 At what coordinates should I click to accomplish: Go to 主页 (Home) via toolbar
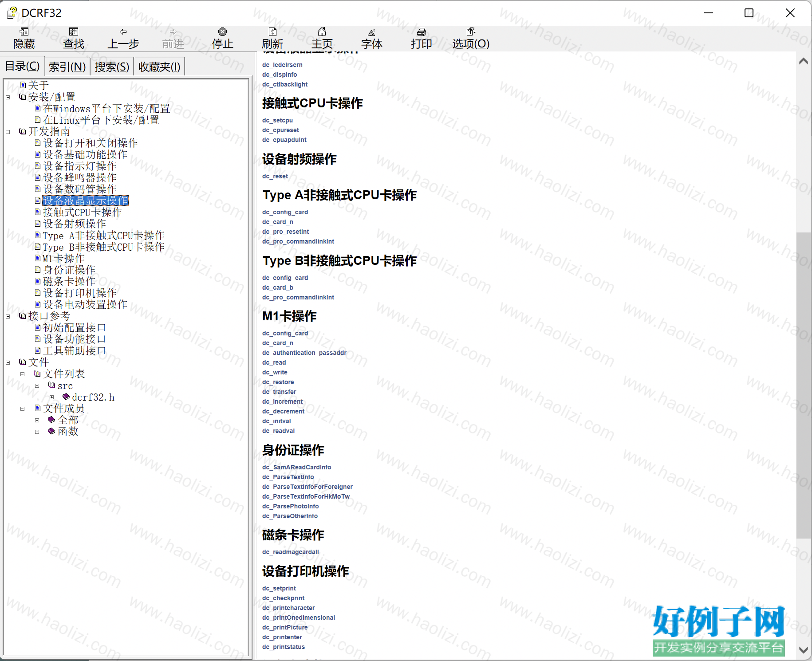322,38
